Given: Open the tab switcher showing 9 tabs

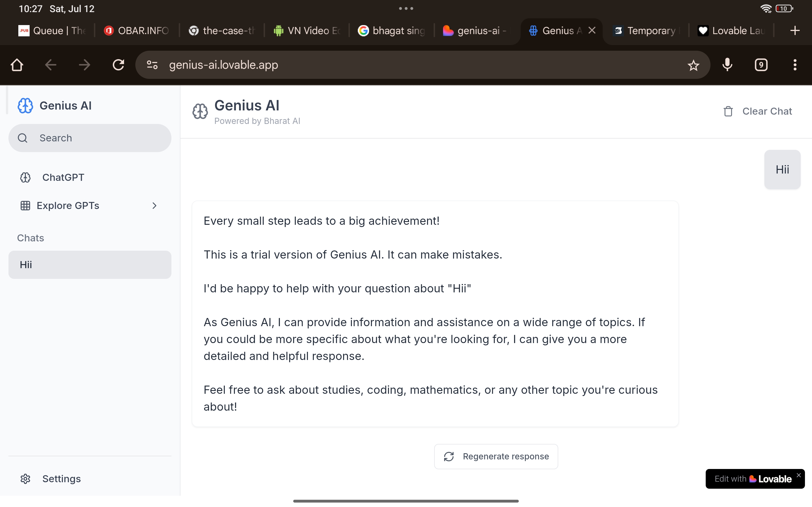Looking at the screenshot, I should (x=761, y=65).
